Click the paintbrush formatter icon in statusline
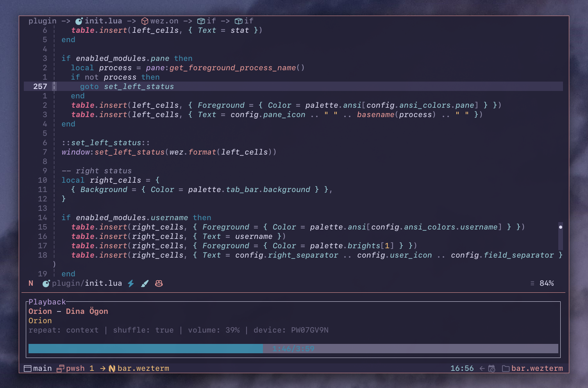Viewport: 588px width, 388px height. [145, 283]
